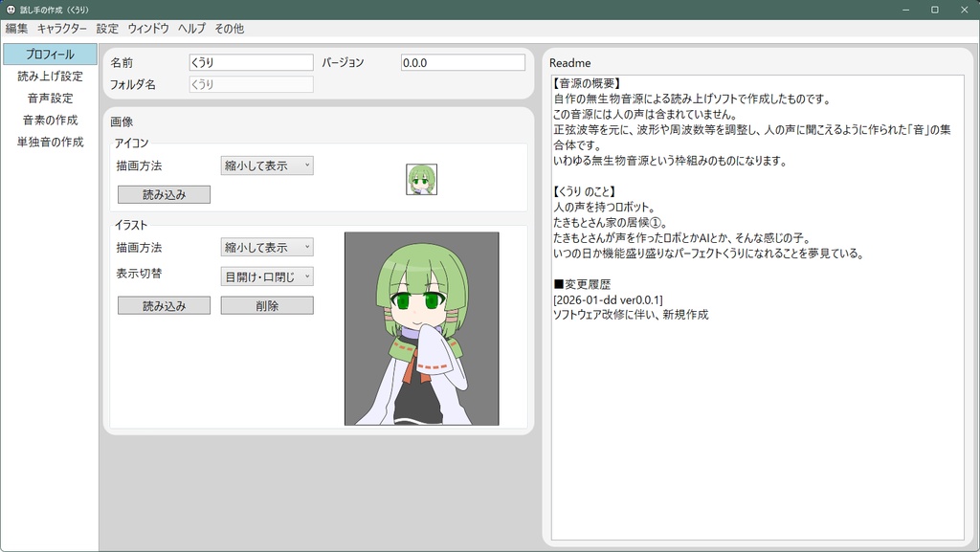This screenshot has width=980, height=552.
Task: Click the バージョン input showing 0.0.0
Action: pyautogui.click(x=462, y=61)
